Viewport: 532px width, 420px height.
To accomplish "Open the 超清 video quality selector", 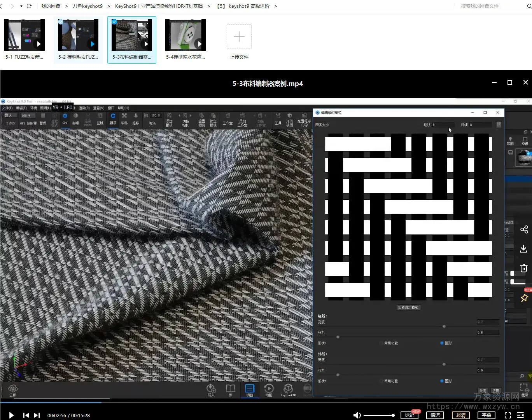I will (x=461, y=415).
